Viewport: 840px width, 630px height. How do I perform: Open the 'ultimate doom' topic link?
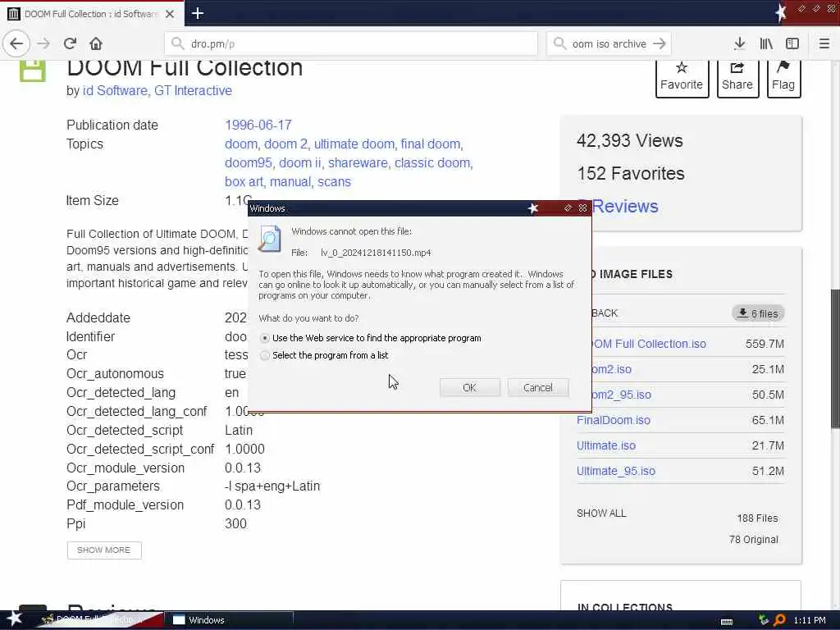click(x=354, y=144)
